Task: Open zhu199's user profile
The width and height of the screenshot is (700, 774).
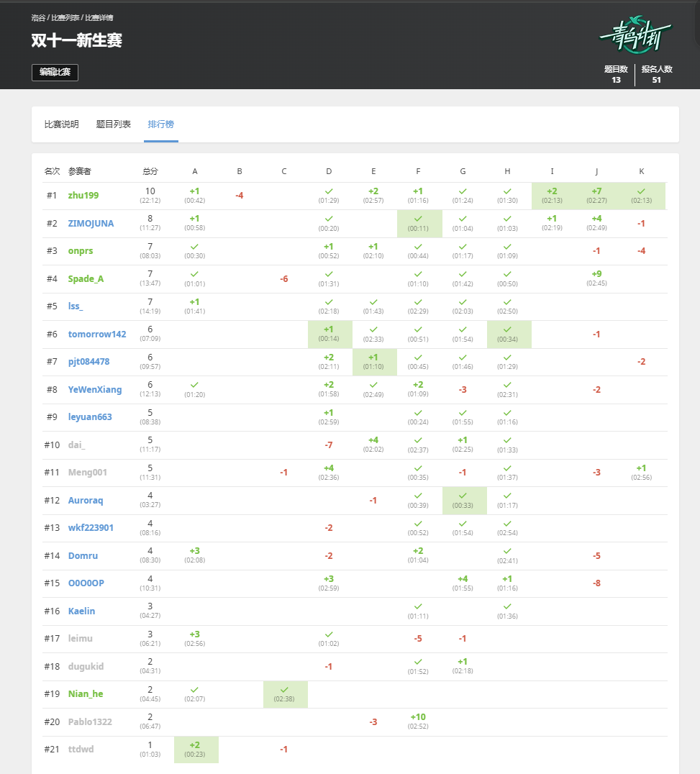Action: pos(83,196)
